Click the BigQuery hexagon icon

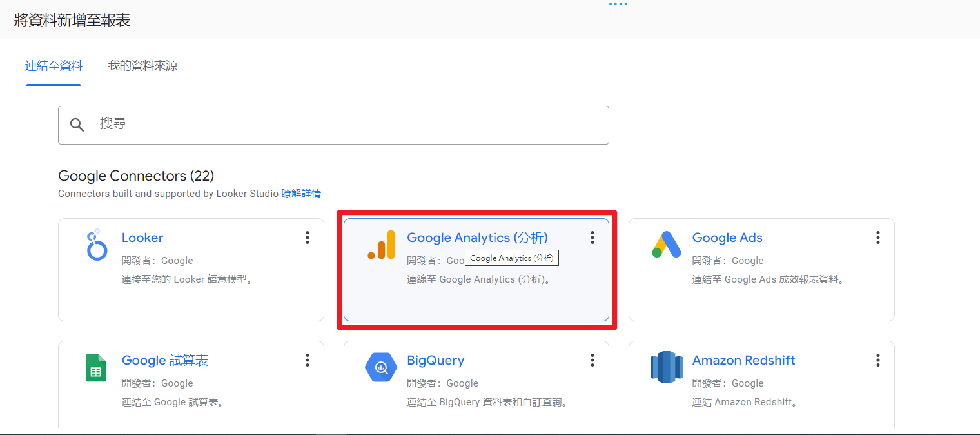[381, 367]
